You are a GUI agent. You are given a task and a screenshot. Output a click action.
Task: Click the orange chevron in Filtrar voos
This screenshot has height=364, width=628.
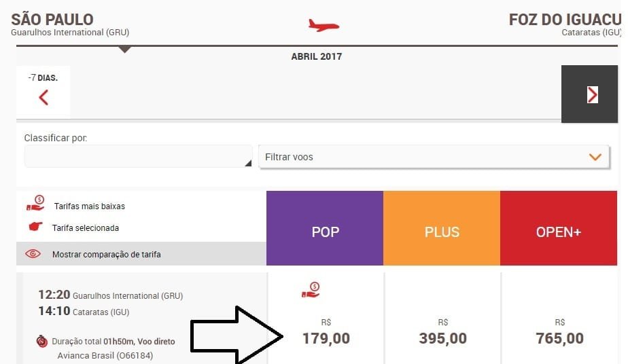click(x=595, y=157)
